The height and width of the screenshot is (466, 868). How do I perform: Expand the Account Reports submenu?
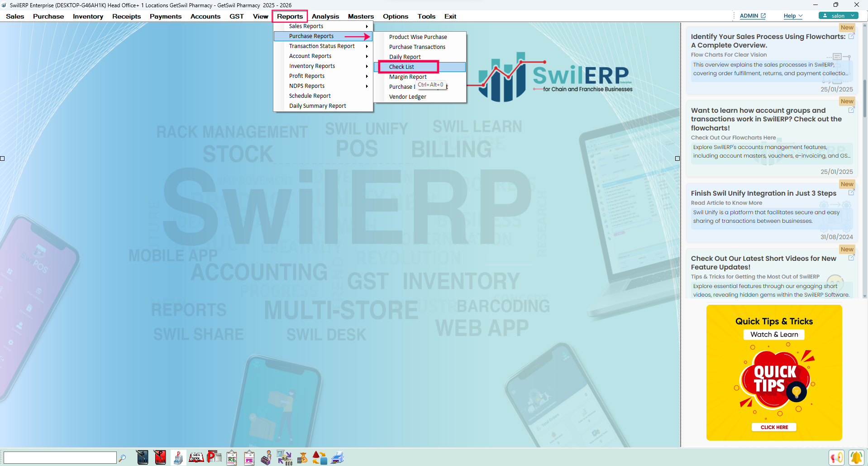(x=323, y=56)
